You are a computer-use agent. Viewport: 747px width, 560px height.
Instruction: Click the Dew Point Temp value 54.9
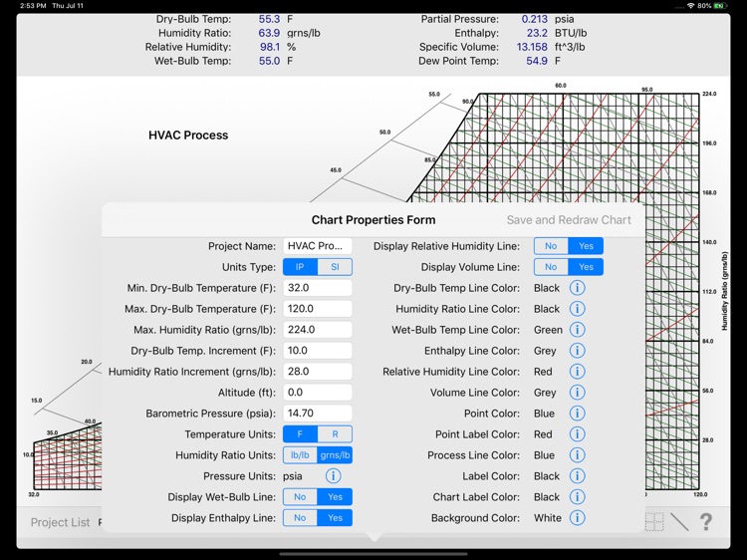tap(537, 61)
